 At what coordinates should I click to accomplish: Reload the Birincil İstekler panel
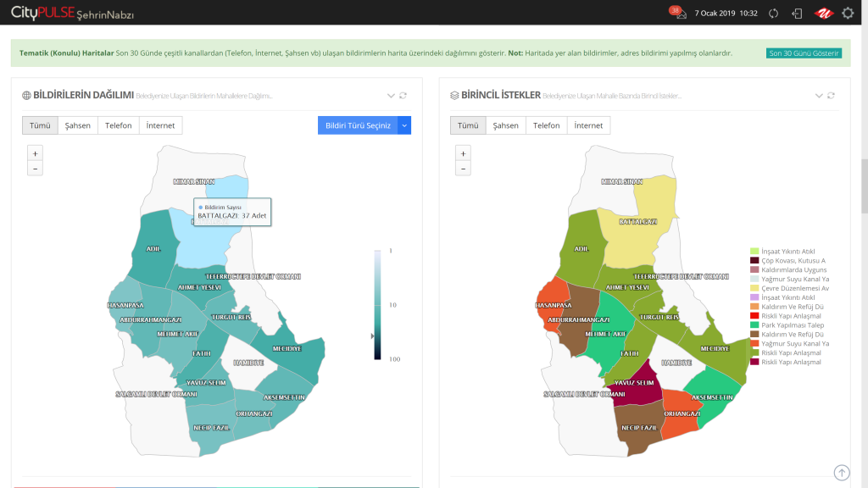click(x=831, y=96)
